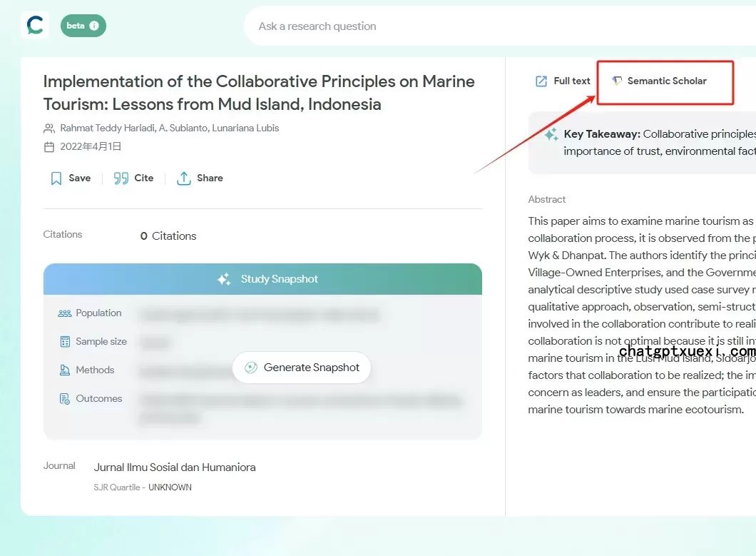Click the calendar icon by the date

[49, 147]
